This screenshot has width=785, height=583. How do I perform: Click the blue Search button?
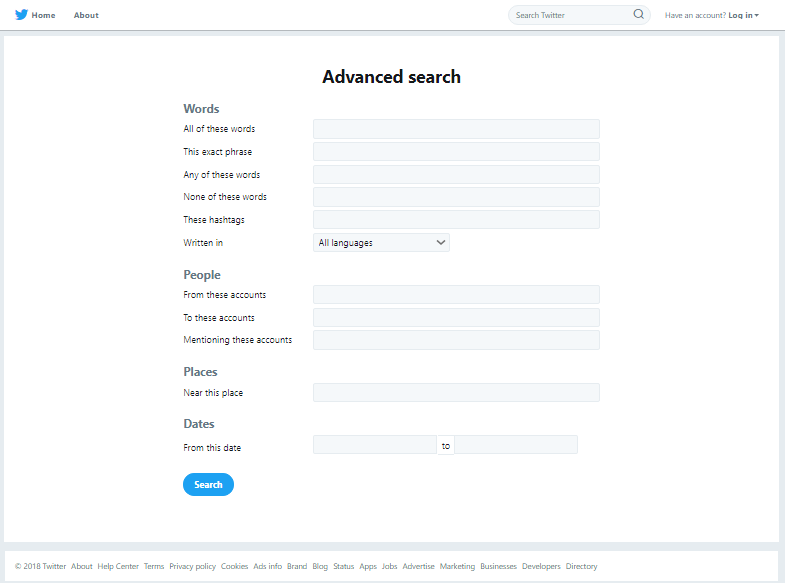point(208,484)
